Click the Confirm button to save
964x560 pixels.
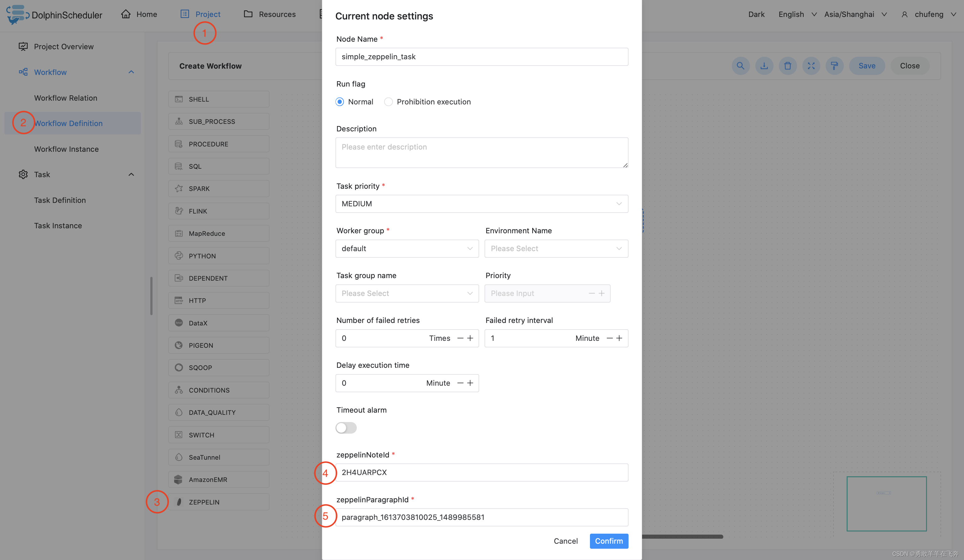[x=608, y=540]
